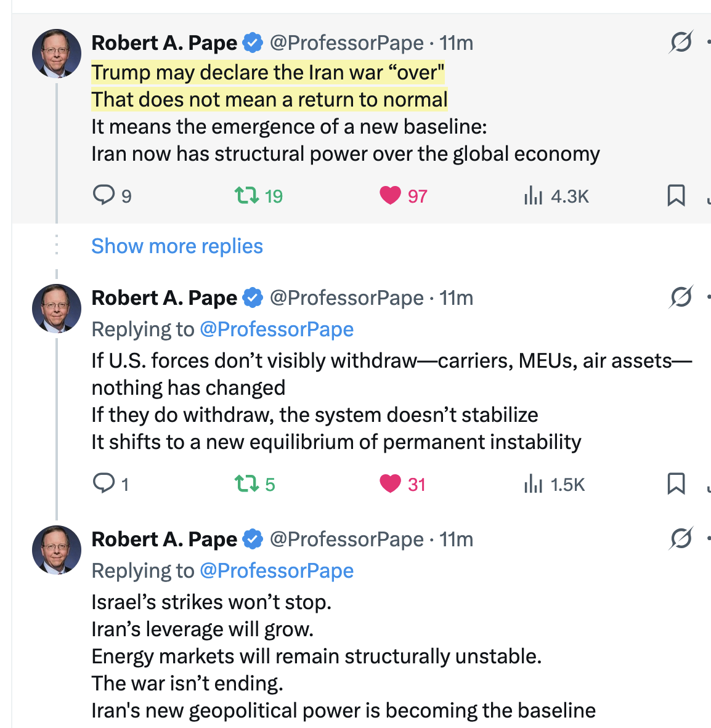Screen dimensions: 711x728
Task: Open Robert A. Pape name on second tweet
Action: [164, 298]
